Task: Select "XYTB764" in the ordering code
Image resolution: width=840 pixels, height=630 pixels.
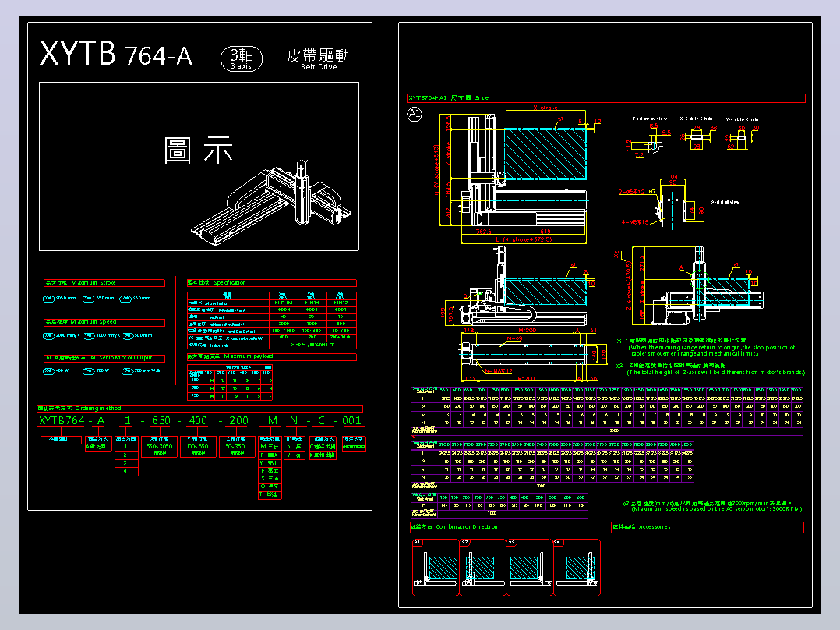Action: (62, 421)
